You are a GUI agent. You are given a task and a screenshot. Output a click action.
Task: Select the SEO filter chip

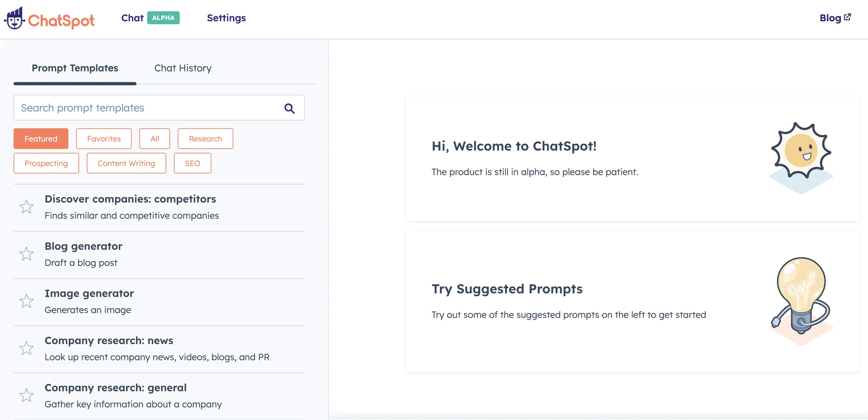click(x=192, y=163)
